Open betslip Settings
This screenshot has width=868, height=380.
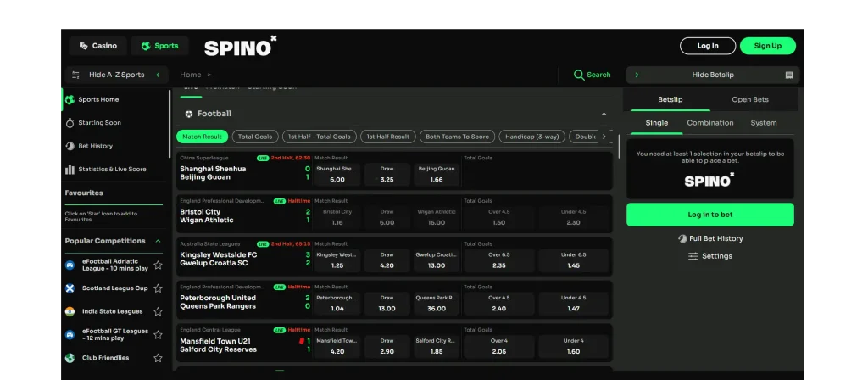pyautogui.click(x=710, y=256)
